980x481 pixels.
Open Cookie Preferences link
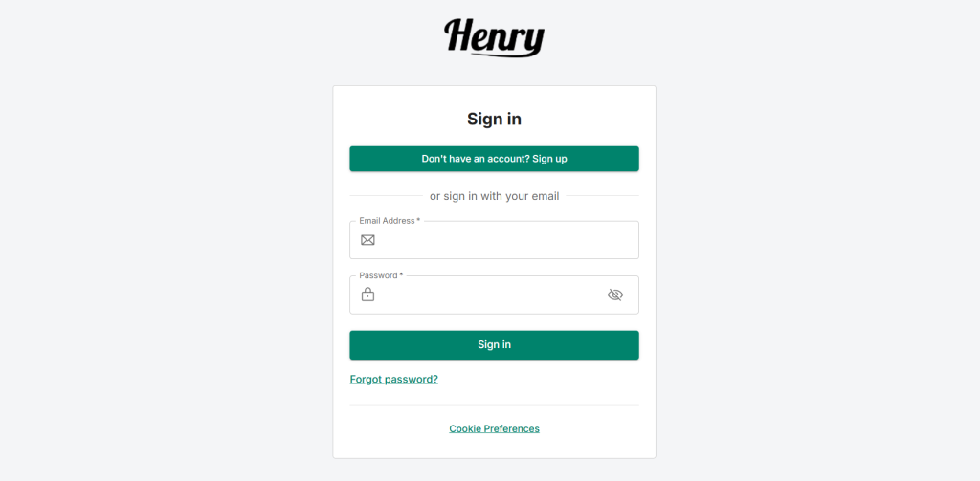[x=495, y=428]
